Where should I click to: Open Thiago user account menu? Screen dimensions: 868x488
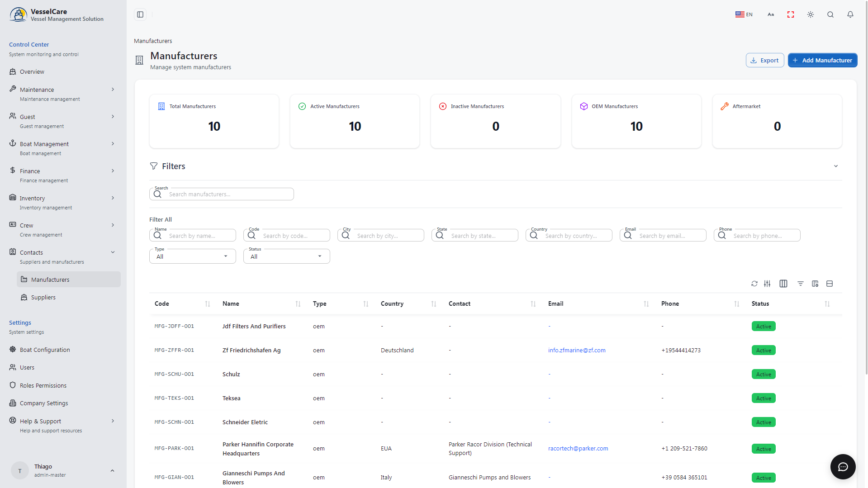[63, 470]
